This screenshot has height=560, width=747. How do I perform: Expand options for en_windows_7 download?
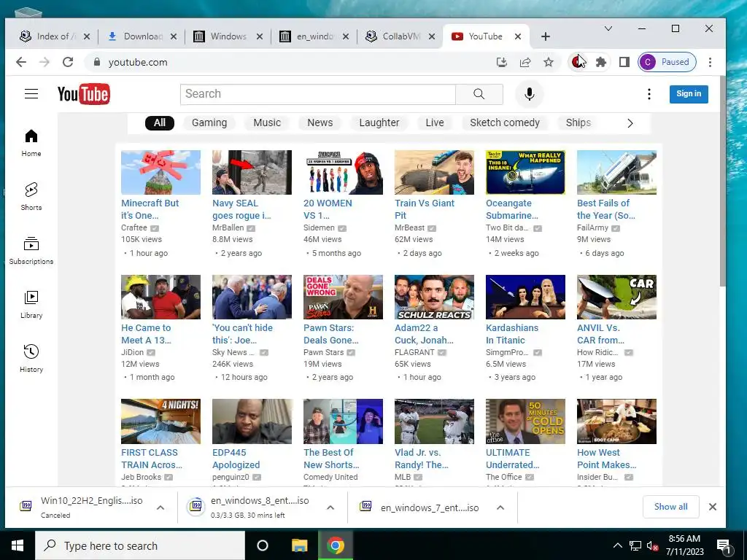(500, 507)
